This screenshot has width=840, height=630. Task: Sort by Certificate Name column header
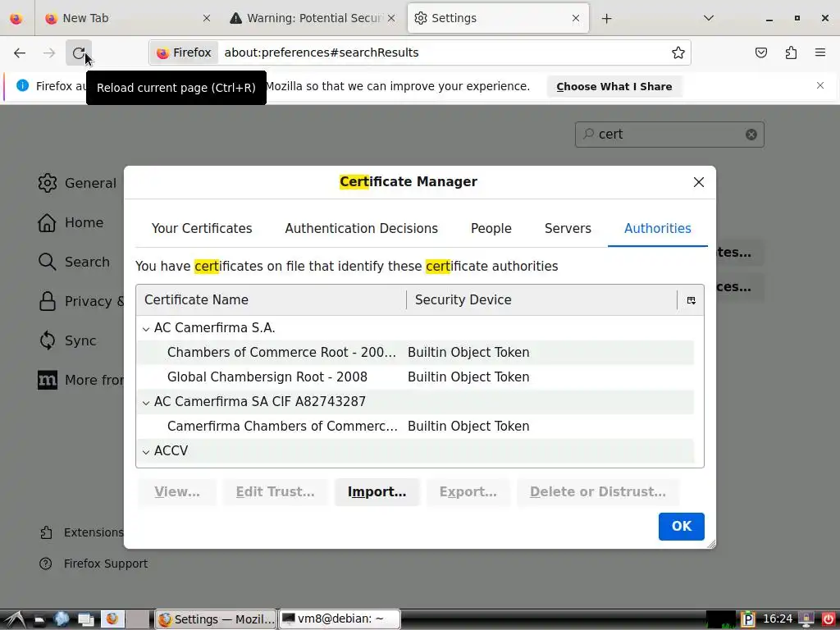271,300
